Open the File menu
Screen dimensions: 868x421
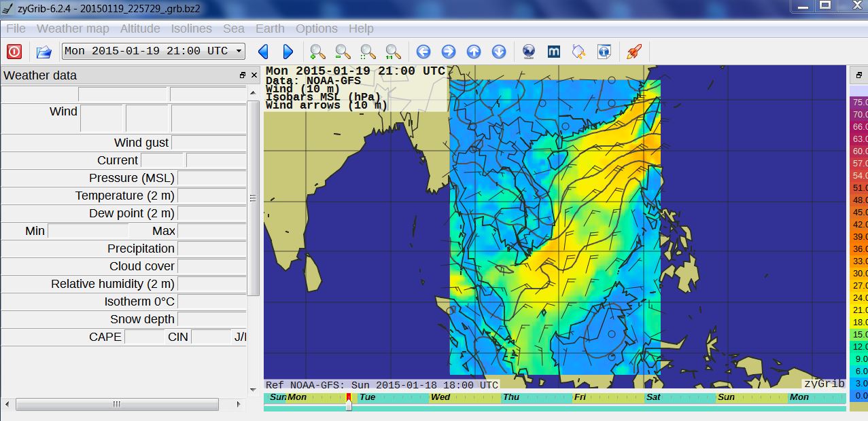pos(16,29)
